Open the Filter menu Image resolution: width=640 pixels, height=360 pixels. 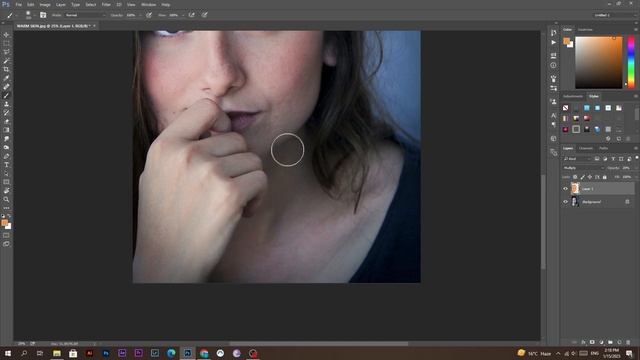[106, 4]
